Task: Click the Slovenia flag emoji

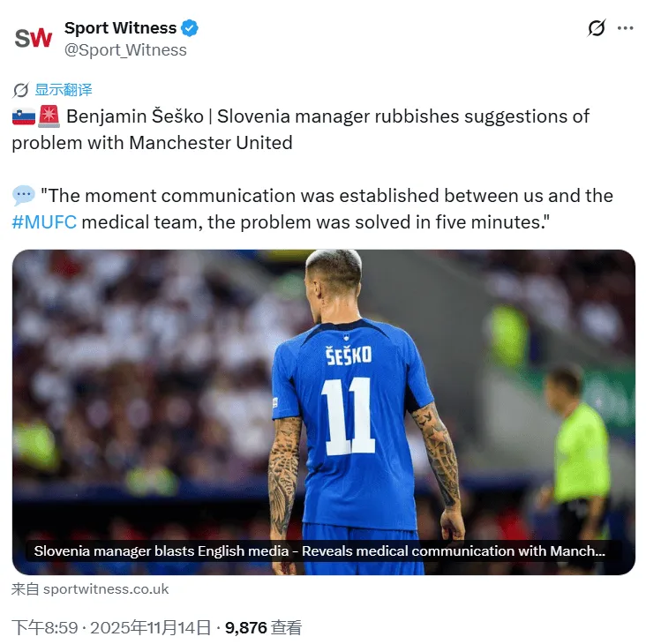Action: point(24,116)
